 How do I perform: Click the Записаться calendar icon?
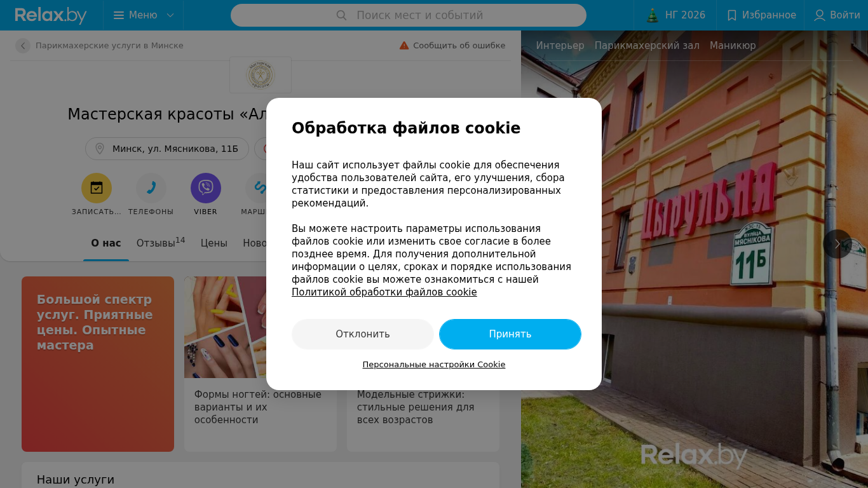tap(97, 188)
